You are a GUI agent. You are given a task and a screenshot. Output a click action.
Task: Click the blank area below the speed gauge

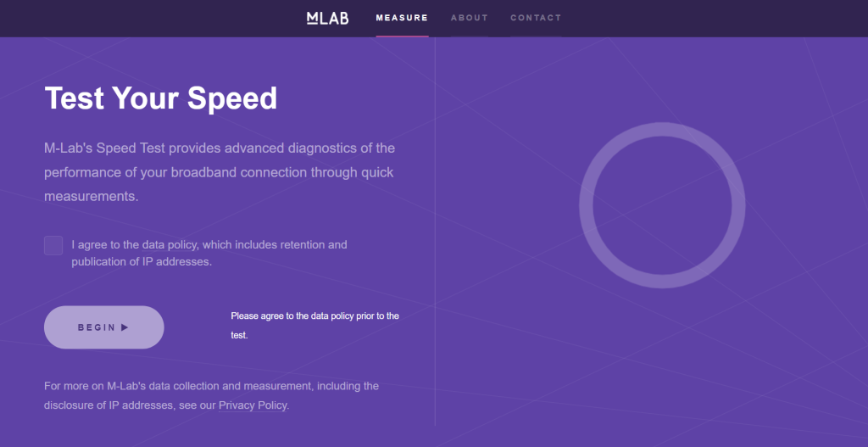coord(662,365)
